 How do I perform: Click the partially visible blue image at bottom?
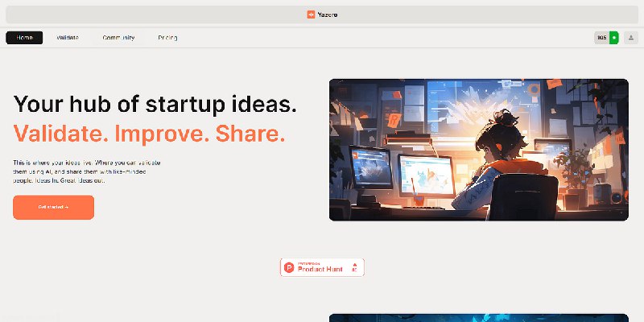479,318
